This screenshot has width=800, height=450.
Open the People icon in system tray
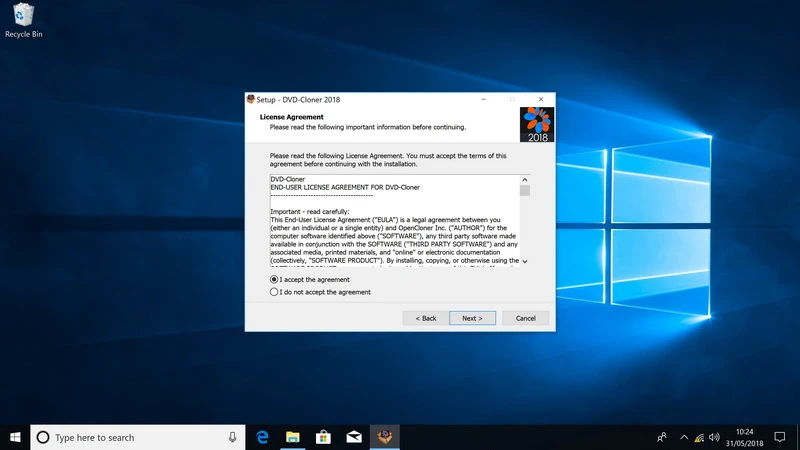(662, 437)
